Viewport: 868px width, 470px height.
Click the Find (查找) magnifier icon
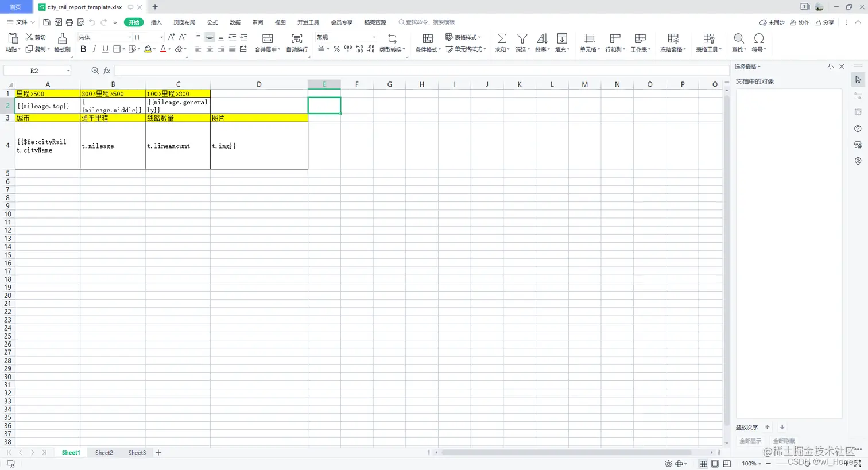pos(739,38)
